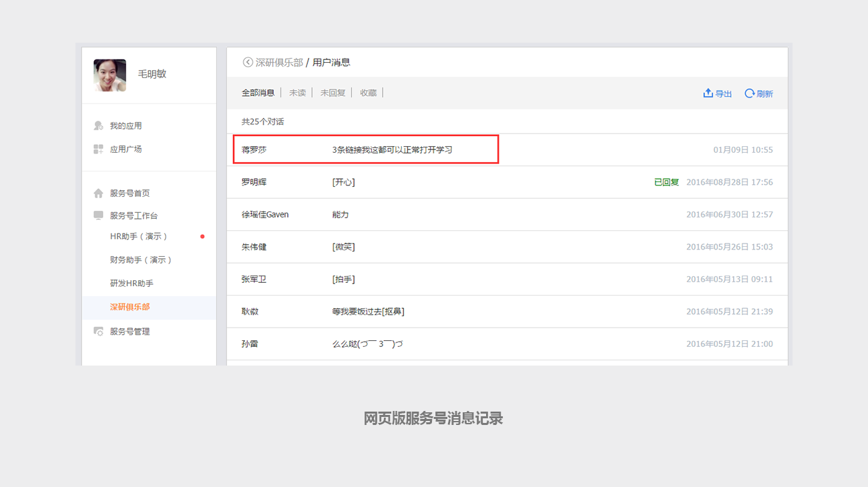Screen dimensions: 868x487
Task: Click the export (导出) icon
Action: click(708, 93)
